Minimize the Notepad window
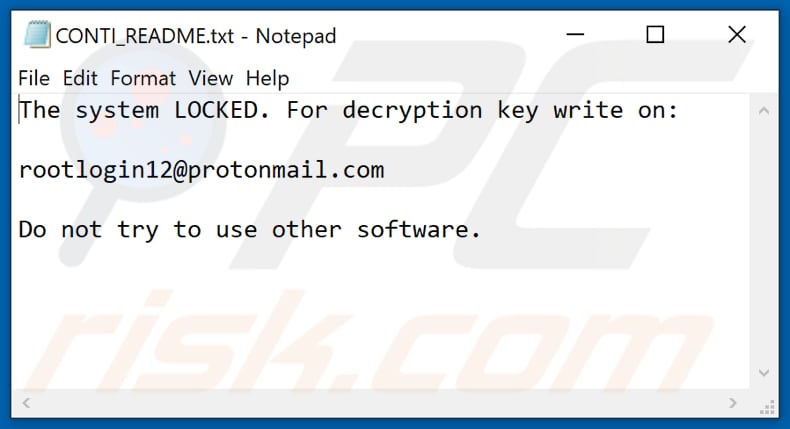This screenshot has height=429, width=790. tap(575, 35)
